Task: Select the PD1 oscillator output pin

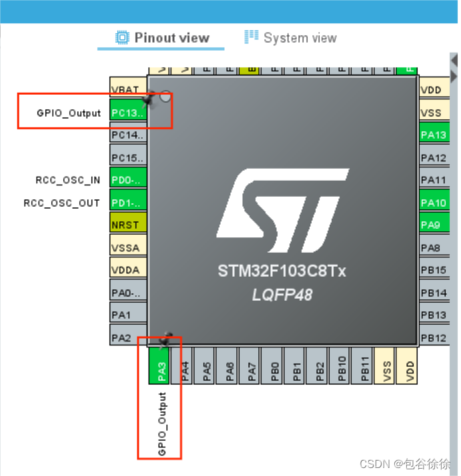Action: tap(128, 200)
